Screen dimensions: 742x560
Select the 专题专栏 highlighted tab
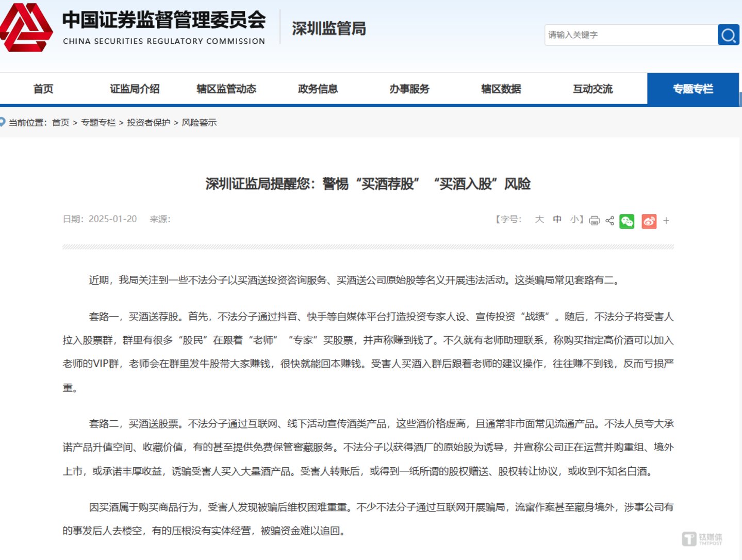point(693,89)
